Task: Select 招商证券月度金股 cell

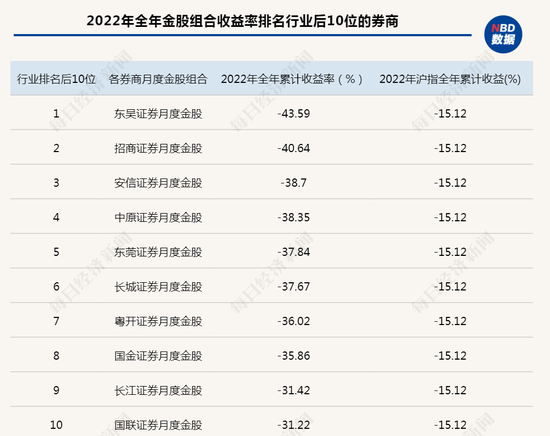Action: click(158, 148)
